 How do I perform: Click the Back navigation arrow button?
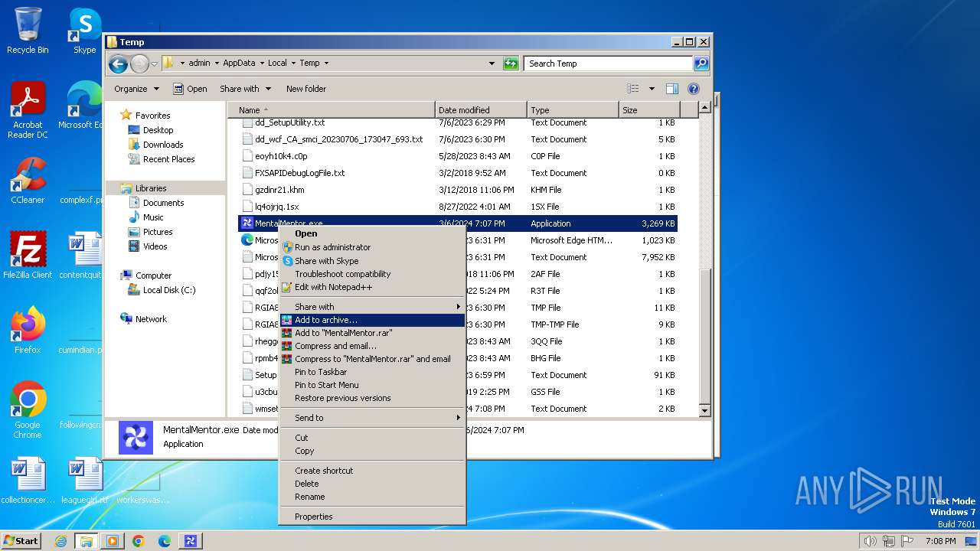[118, 64]
